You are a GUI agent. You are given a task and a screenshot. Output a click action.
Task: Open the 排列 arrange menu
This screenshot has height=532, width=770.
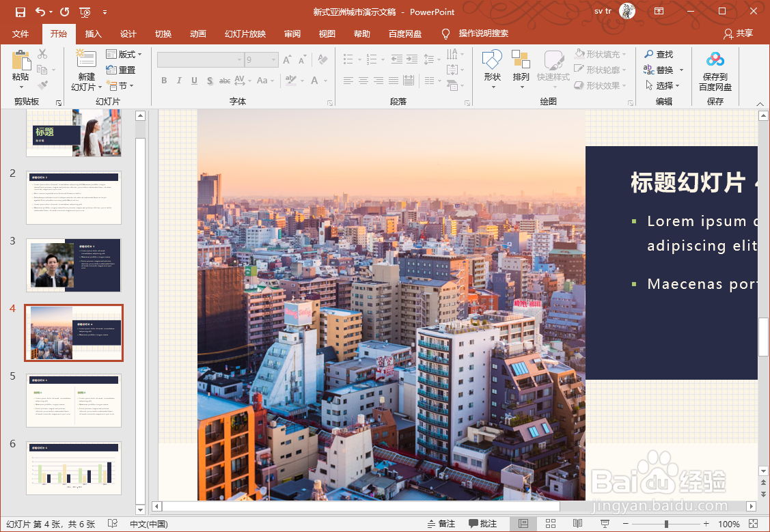[x=521, y=69]
